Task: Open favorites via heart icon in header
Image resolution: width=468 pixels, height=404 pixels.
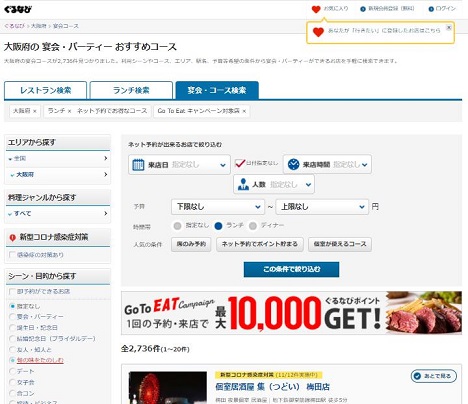Action: pyautogui.click(x=316, y=9)
